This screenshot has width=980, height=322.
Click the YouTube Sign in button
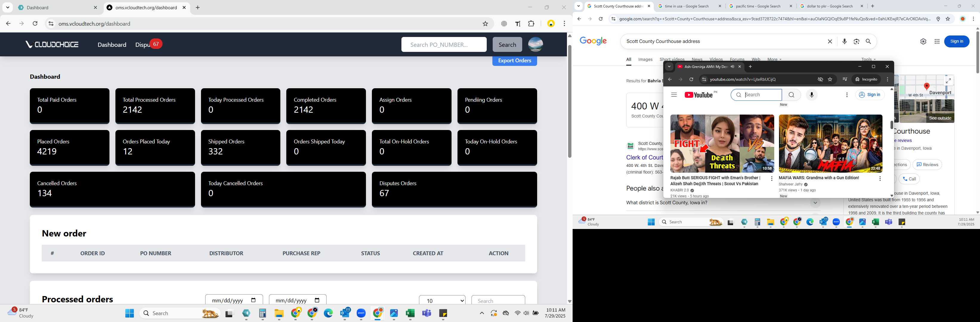tap(870, 95)
